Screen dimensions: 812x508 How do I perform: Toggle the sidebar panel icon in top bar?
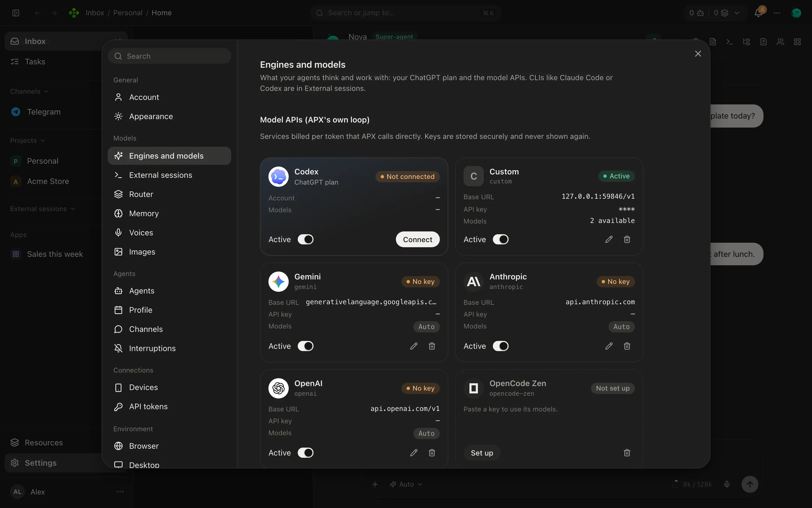point(16,13)
